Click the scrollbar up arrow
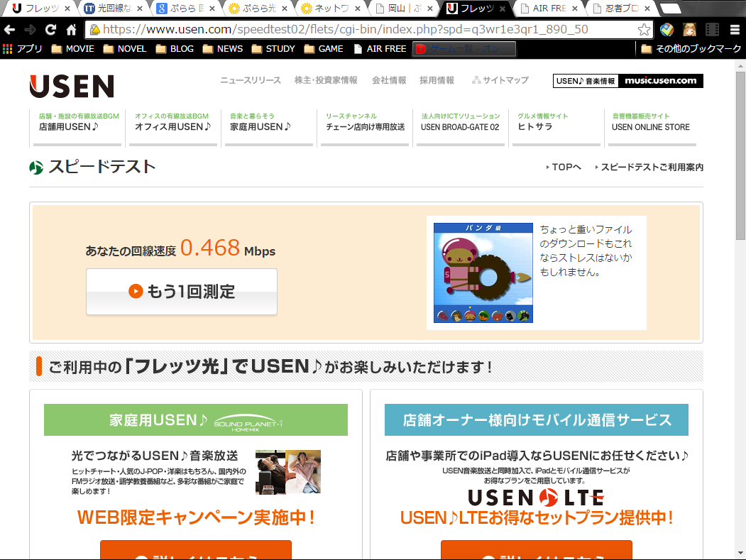 [741, 66]
